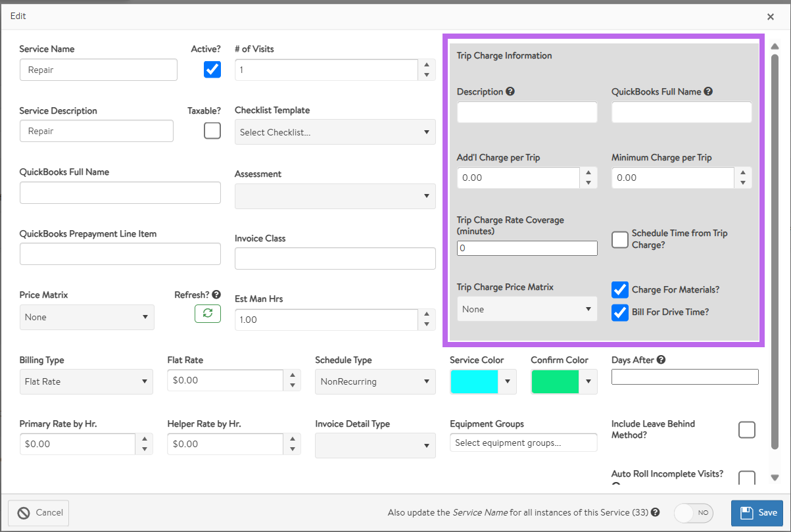The width and height of the screenshot is (791, 532).
Task: Click help icon beside QuickBooks Full Name in Trip Charge
Action: (x=708, y=91)
